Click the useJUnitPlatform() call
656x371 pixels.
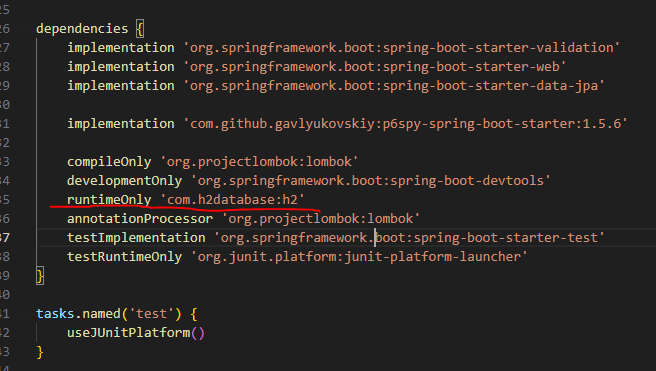coord(136,333)
